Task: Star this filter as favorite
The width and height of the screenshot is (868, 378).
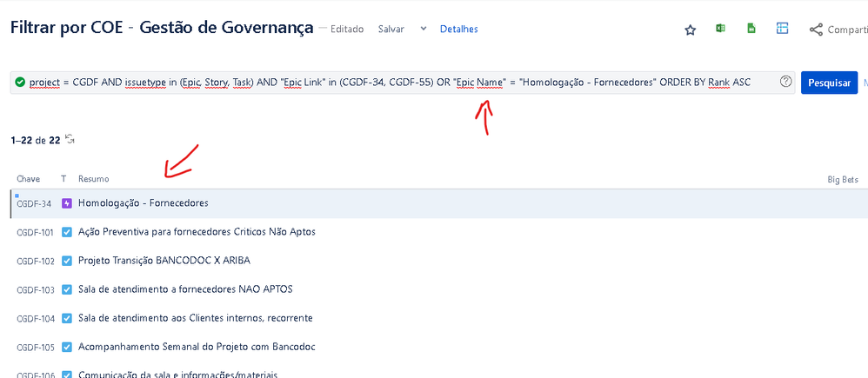Action: (x=690, y=30)
